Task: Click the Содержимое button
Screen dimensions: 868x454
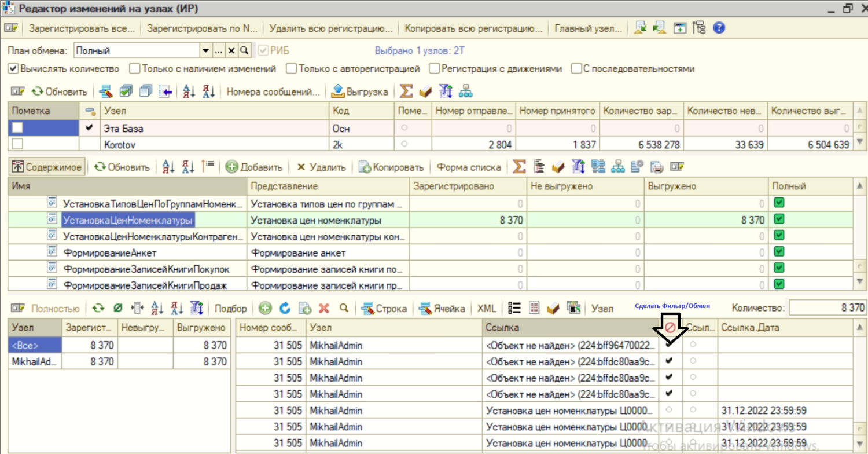Action: (x=47, y=167)
